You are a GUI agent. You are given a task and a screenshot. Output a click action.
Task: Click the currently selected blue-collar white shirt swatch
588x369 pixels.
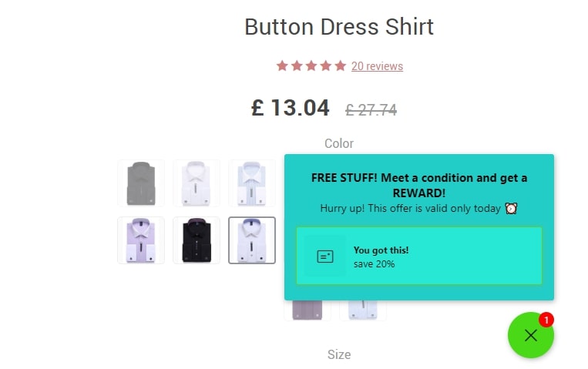tap(252, 240)
